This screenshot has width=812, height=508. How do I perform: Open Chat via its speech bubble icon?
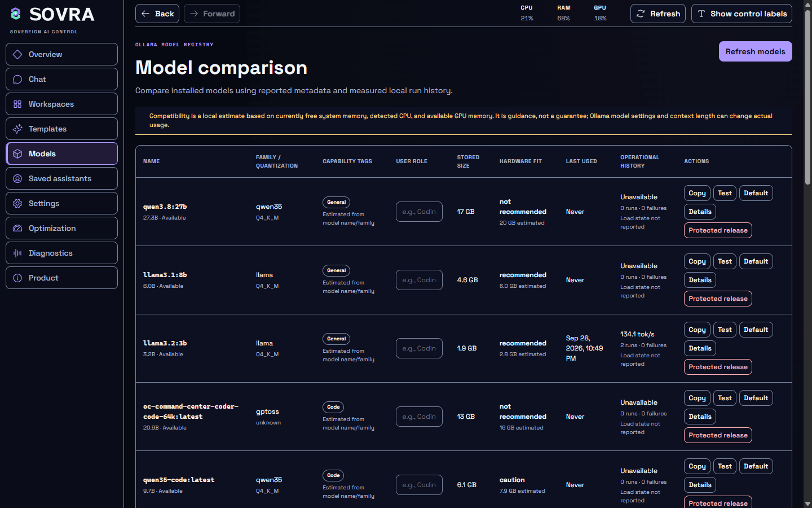[x=17, y=79]
